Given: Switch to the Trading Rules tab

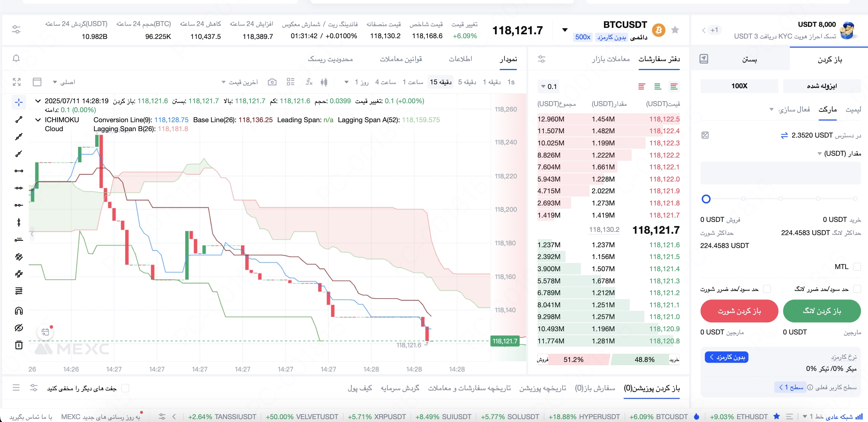Looking at the screenshot, I should click(401, 59).
